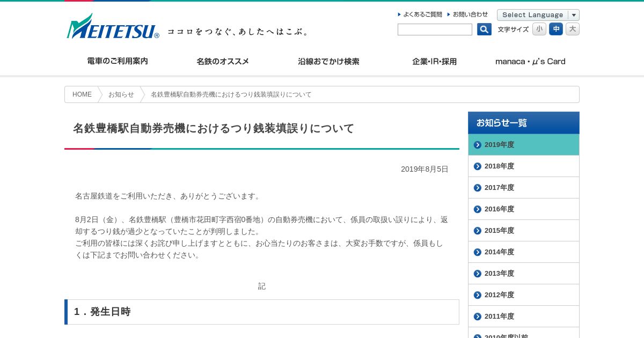Focus the site search input field
The image size is (644, 338).
435,30
